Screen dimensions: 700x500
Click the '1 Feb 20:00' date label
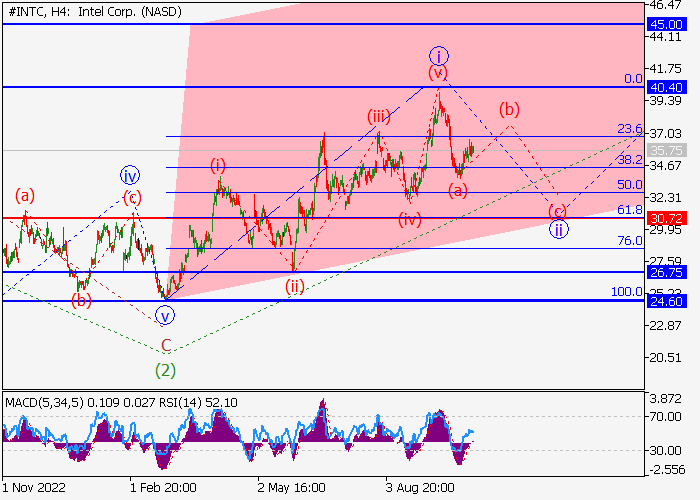coord(163,488)
